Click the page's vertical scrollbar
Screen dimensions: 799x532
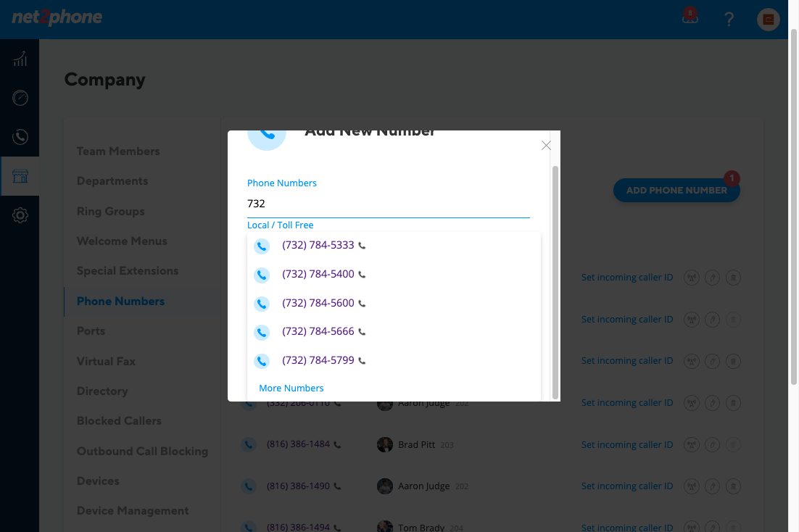[793, 207]
